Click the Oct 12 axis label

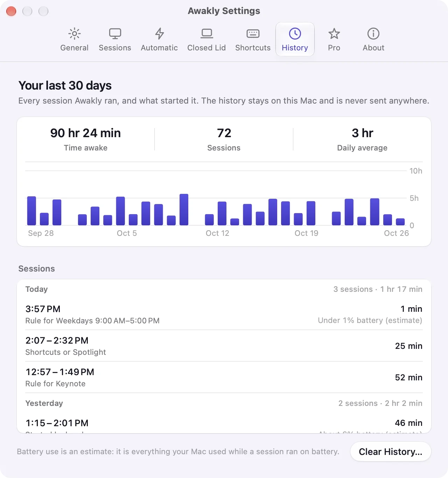(217, 233)
